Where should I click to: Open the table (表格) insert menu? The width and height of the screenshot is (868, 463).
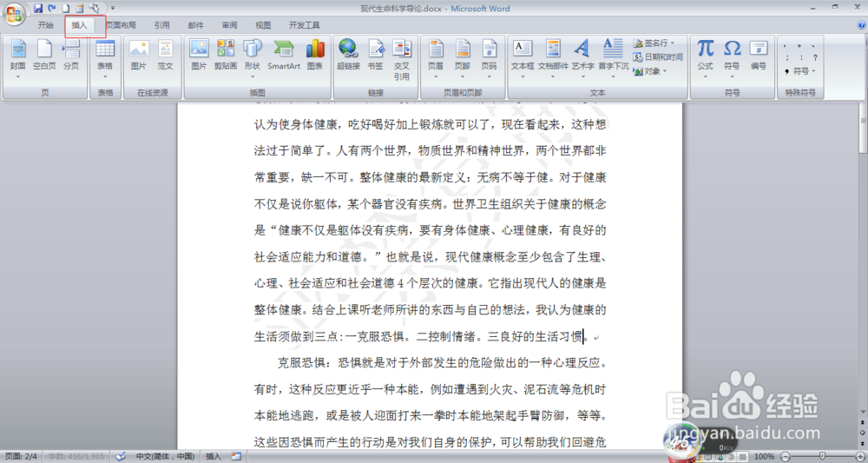pos(105,56)
